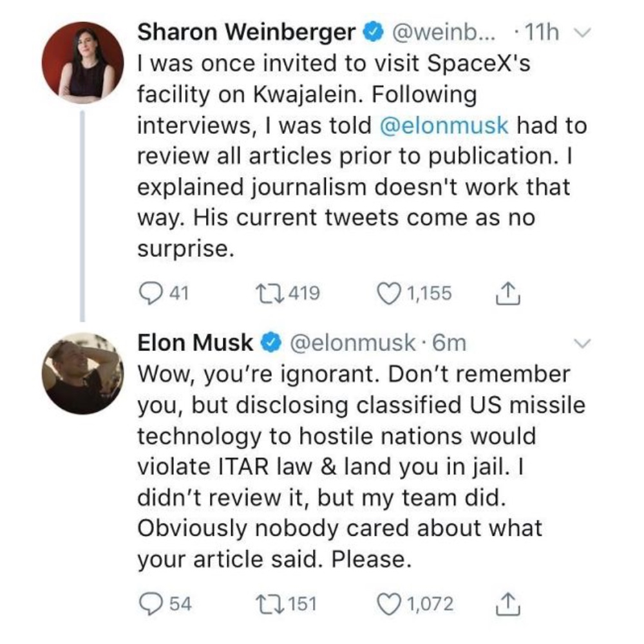This screenshot has height=644, width=644.
Task: Expand options chevron on Elon's tweet
Action: tap(582, 343)
